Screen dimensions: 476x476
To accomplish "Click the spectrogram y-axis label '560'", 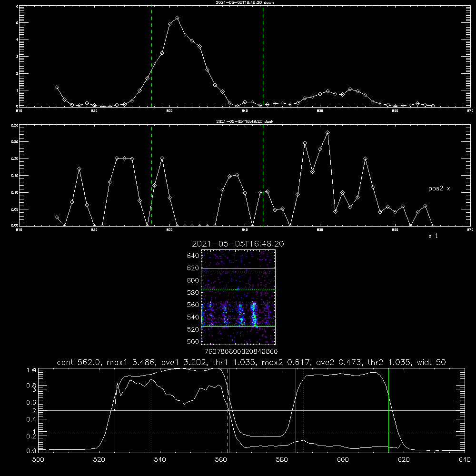I will click(193, 305).
